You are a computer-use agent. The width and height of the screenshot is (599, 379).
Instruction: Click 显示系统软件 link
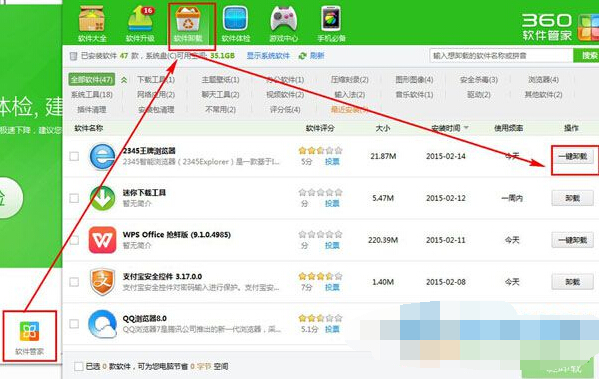pyautogui.click(x=268, y=56)
